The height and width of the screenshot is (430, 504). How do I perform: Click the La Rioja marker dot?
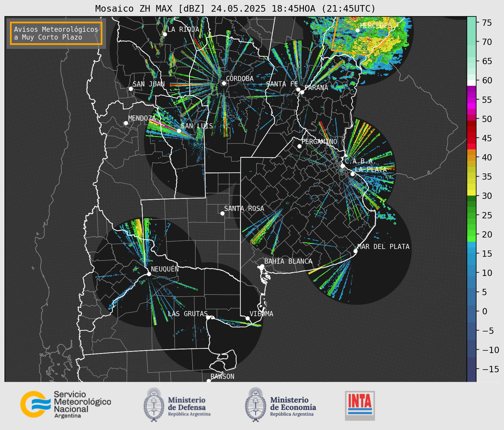165,34
